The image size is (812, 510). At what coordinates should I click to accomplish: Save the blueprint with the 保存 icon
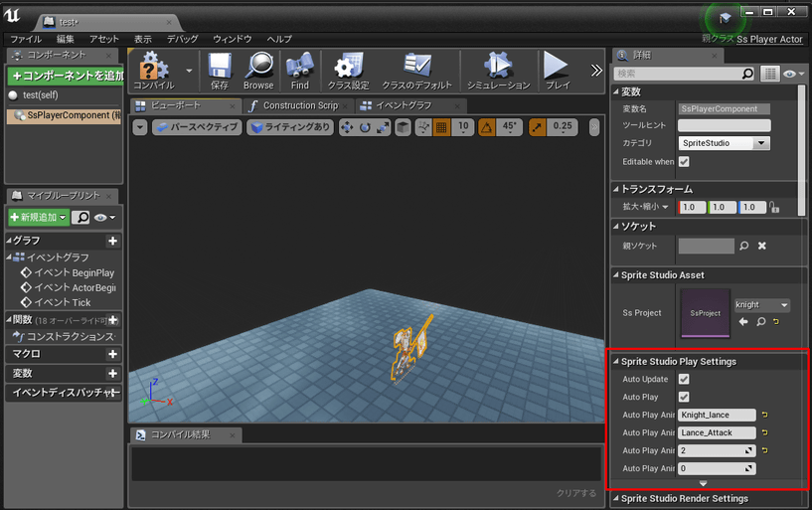point(220,72)
